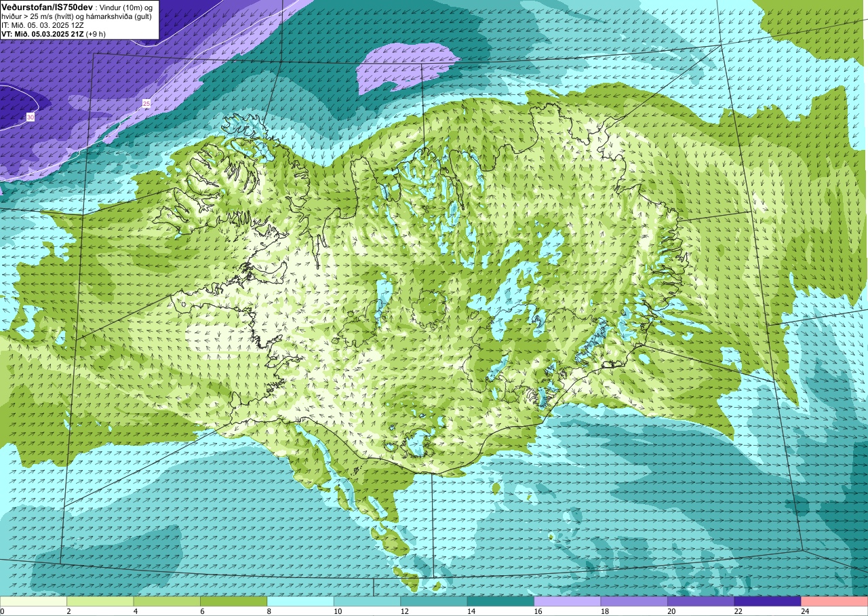Click the lavender 16–18 legend swatch
868x616 pixels.
568,601
